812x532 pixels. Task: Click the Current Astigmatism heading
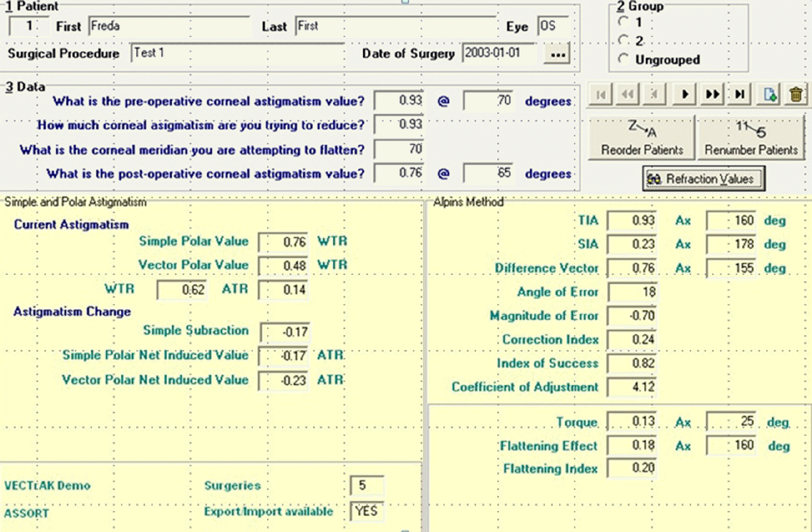pyautogui.click(x=72, y=225)
